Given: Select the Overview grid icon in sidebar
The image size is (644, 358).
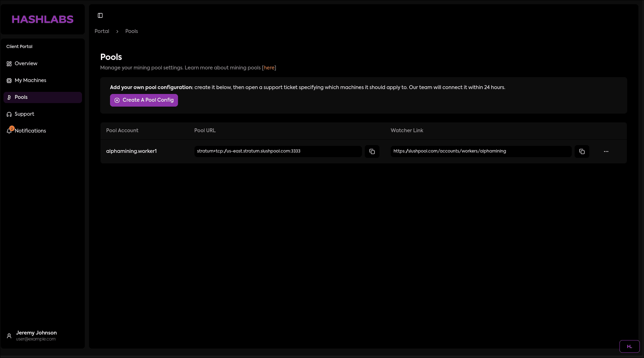Looking at the screenshot, I should click(9, 63).
